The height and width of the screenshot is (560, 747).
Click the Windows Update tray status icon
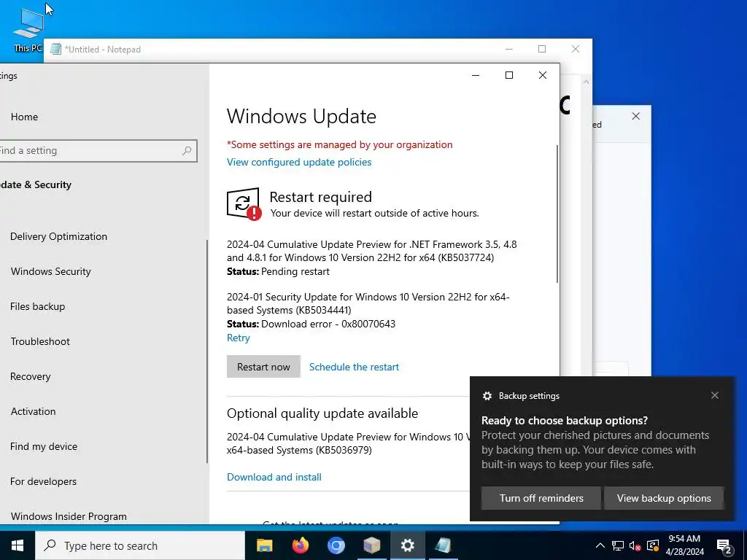point(653,545)
